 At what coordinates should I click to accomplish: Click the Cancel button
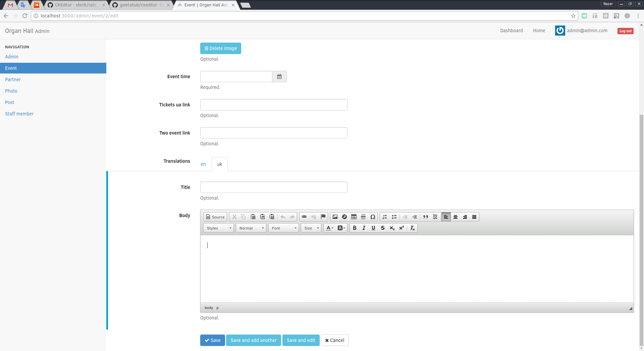click(x=335, y=340)
